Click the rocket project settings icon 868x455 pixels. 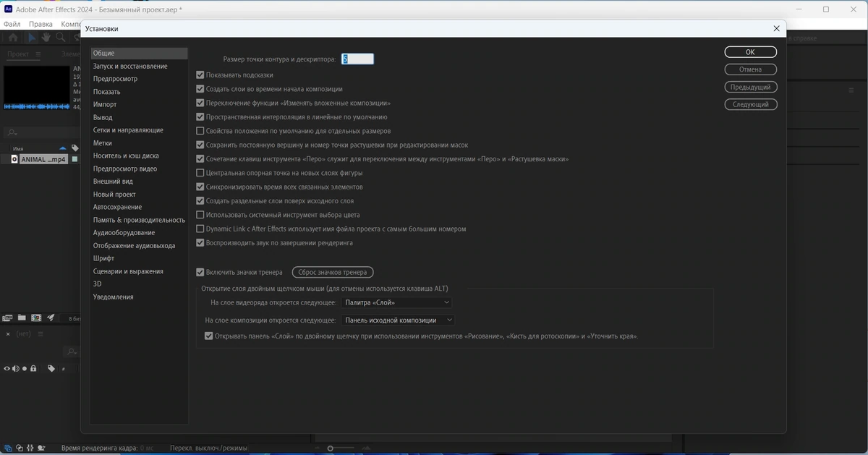[51, 318]
